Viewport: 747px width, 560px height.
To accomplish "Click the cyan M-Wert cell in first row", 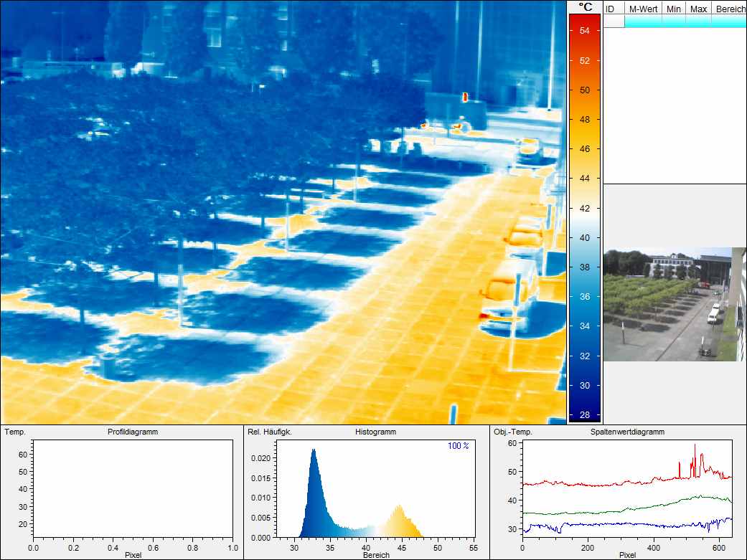I will coord(643,22).
